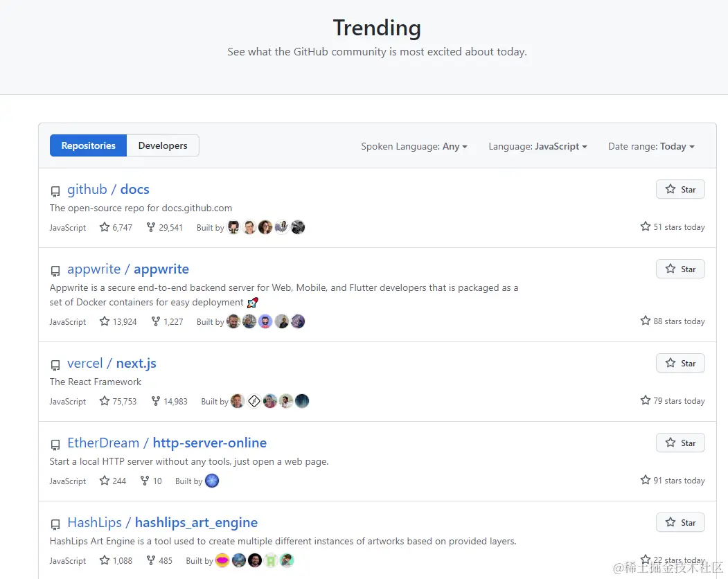
Task: Click the pink lips avatar for hashlips_art_engine
Action: click(222, 560)
